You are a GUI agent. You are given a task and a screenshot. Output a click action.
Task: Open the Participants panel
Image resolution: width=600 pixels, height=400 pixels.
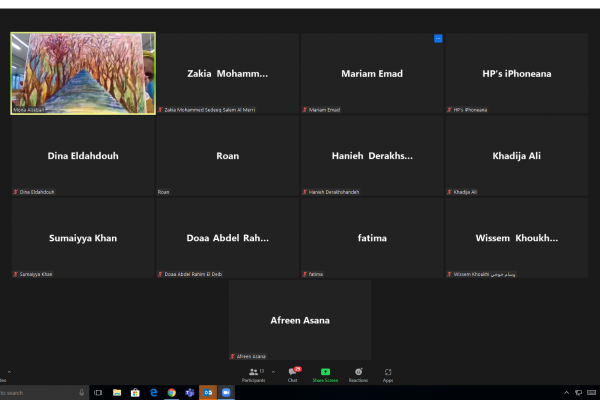coord(253,373)
